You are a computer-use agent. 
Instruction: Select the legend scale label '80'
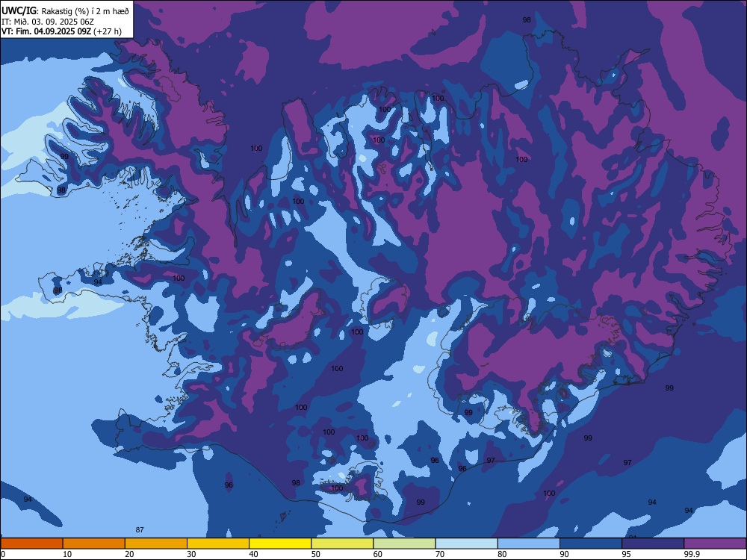502,554
